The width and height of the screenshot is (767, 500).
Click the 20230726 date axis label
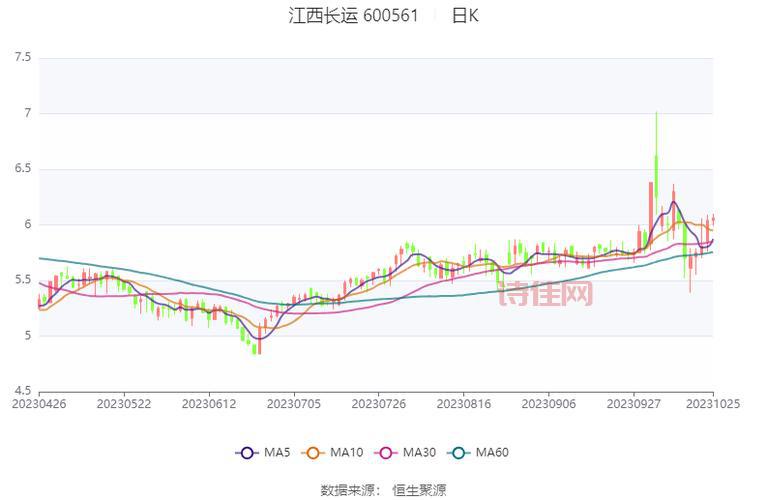[x=379, y=404]
